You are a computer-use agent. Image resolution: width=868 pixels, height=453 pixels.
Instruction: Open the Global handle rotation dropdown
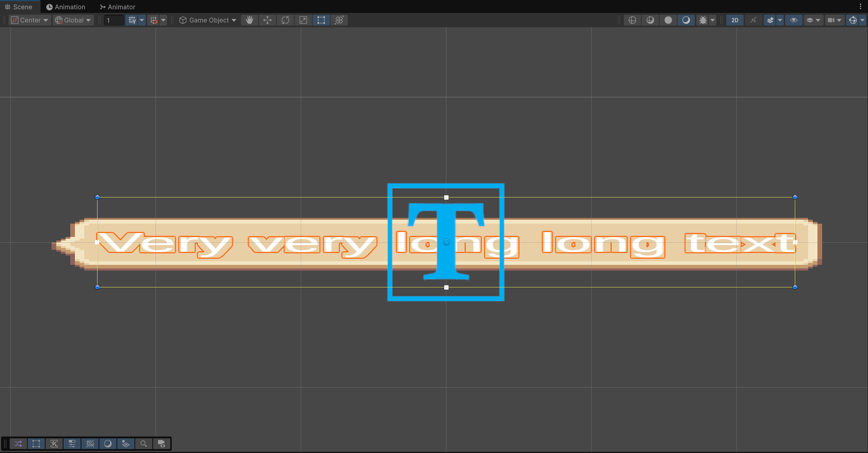coord(73,20)
